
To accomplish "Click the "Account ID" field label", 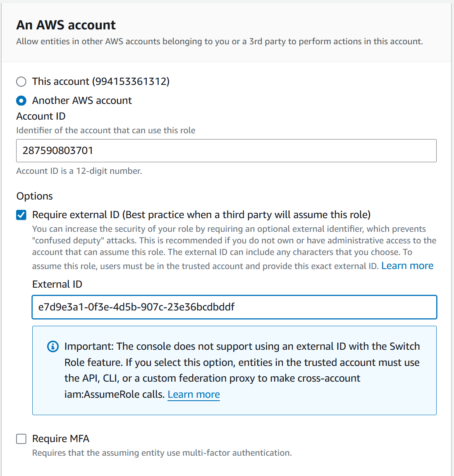I will pos(41,116).
